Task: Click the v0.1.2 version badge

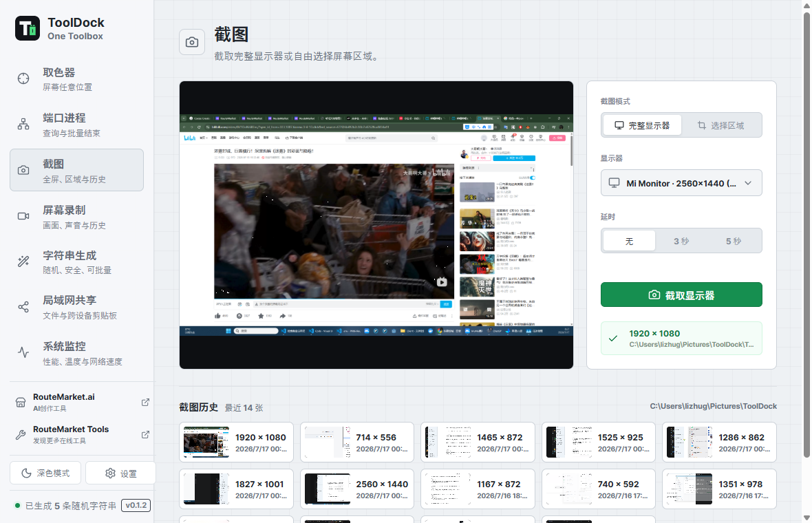Action: 136,505
